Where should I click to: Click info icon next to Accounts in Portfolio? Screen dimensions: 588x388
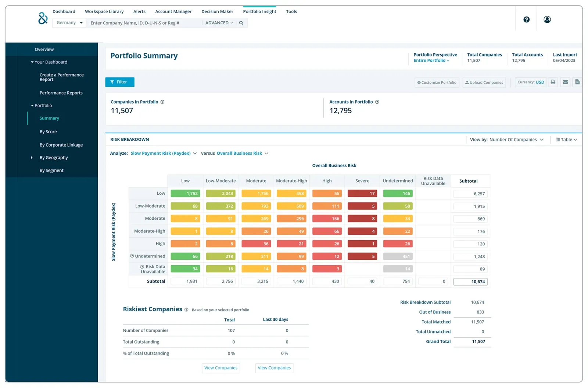[377, 102]
